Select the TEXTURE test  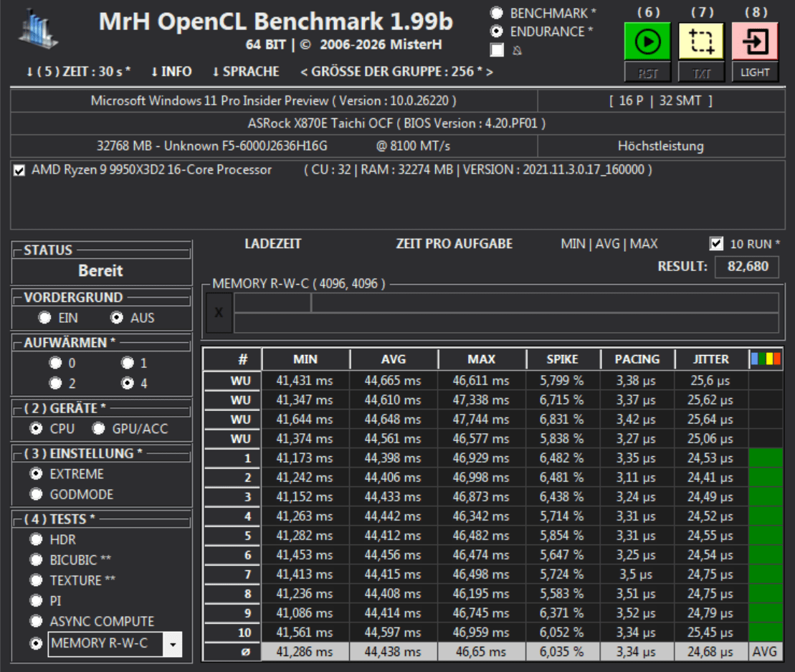point(36,580)
